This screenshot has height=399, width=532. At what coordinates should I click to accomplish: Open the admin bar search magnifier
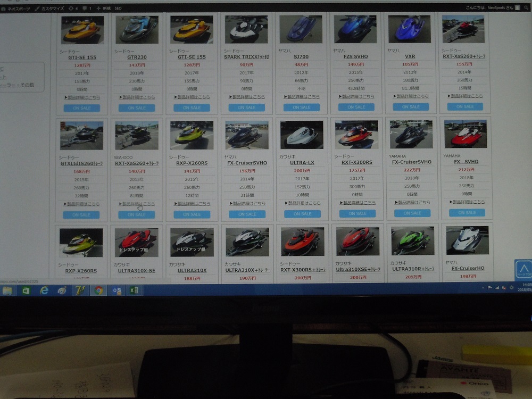point(526,8)
